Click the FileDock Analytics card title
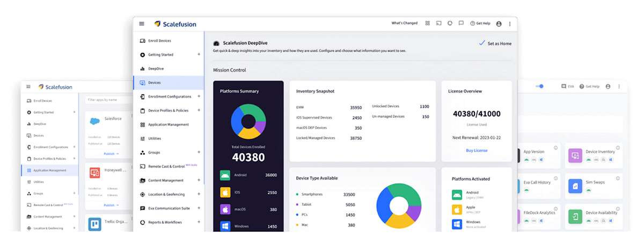This screenshot has height=237, width=644. pyautogui.click(x=539, y=213)
